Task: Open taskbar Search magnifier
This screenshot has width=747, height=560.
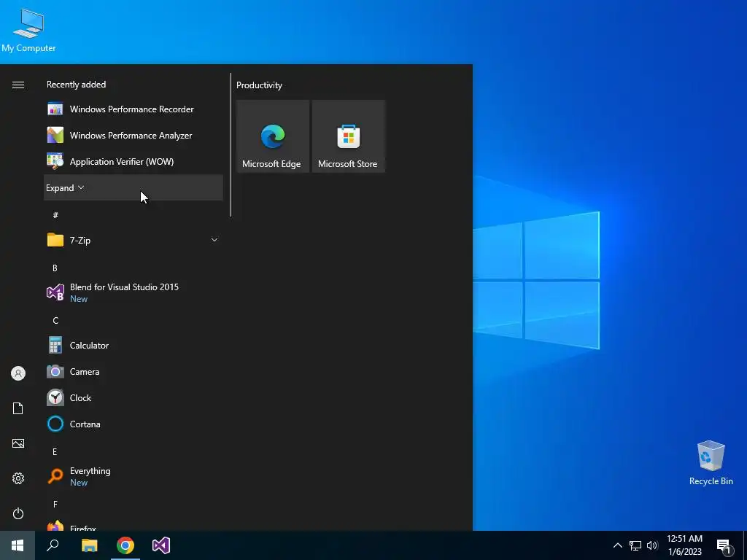Action: [x=53, y=545]
